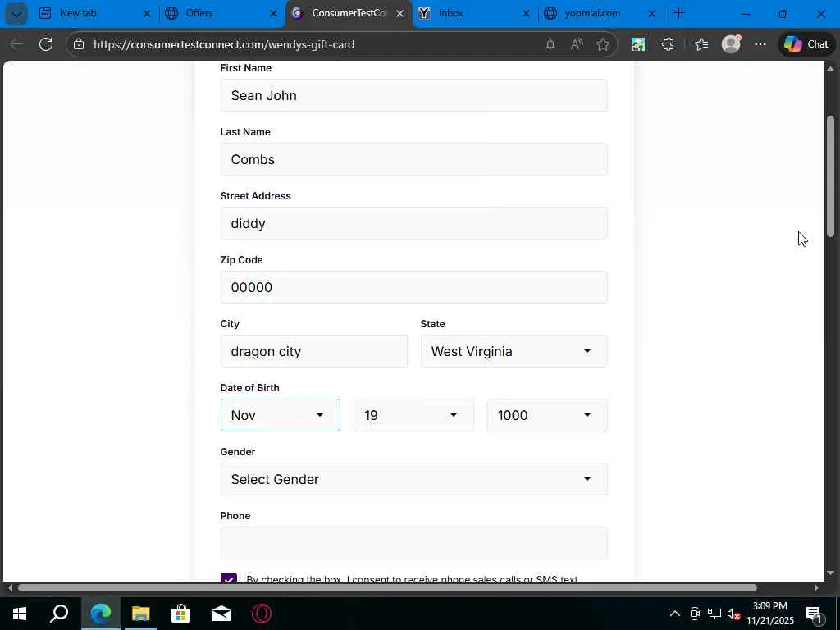Close the Inbox tab
This screenshot has height=630, width=840.
click(x=526, y=13)
